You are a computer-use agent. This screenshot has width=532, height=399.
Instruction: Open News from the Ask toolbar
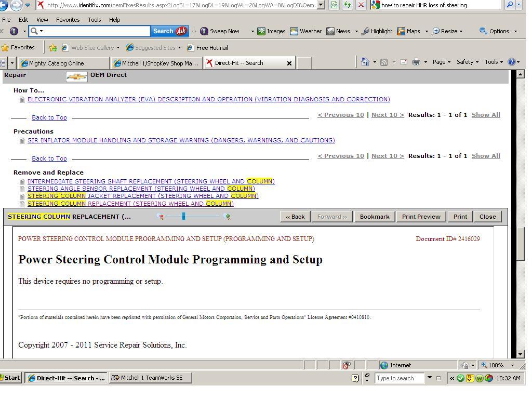[338, 31]
